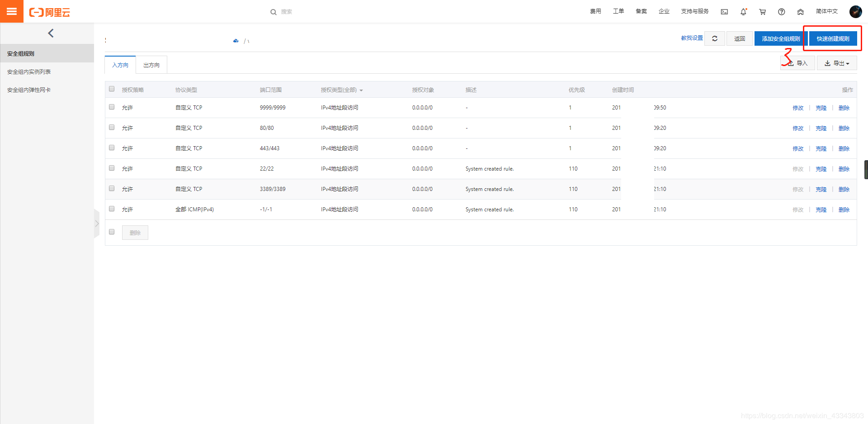Click System created rule text in the 22/22 row
The image size is (868, 424).
pyautogui.click(x=490, y=169)
